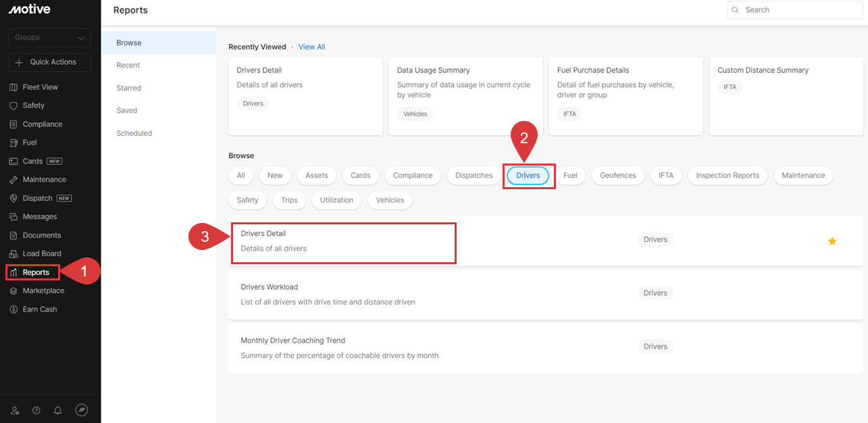Select the All category filter chip

240,176
